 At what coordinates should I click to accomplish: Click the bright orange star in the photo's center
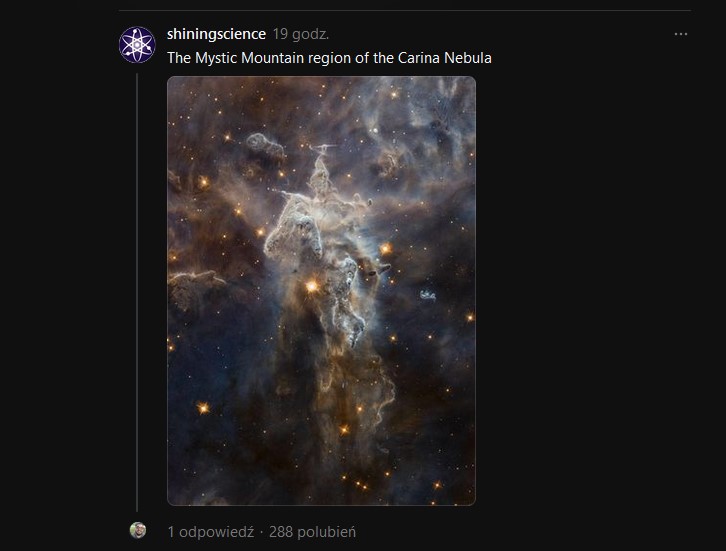click(x=311, y=286)
